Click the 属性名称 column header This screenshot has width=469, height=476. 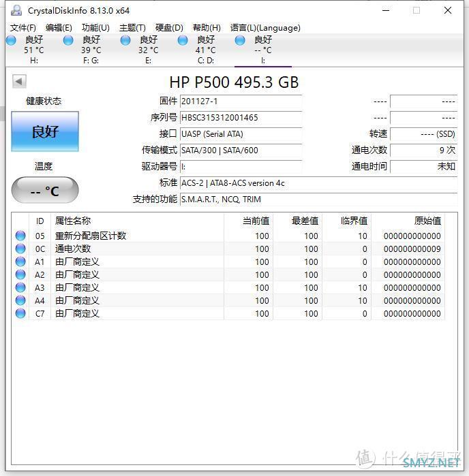point(138,221)
